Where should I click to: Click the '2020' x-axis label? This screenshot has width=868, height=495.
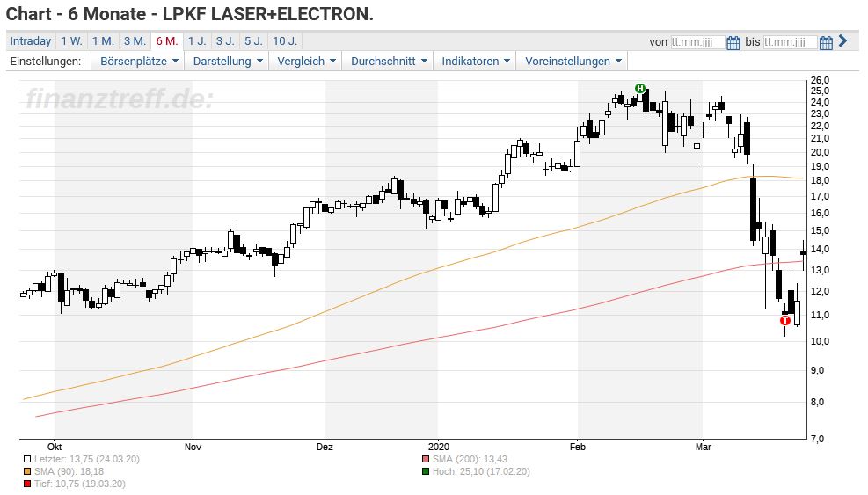tap(439, 447)
